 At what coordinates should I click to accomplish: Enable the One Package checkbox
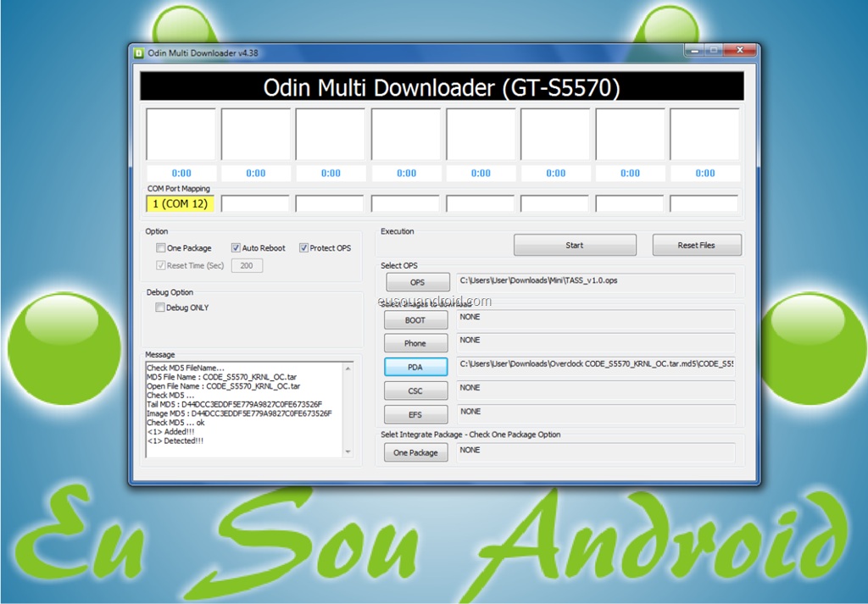[x=160, y=248]
